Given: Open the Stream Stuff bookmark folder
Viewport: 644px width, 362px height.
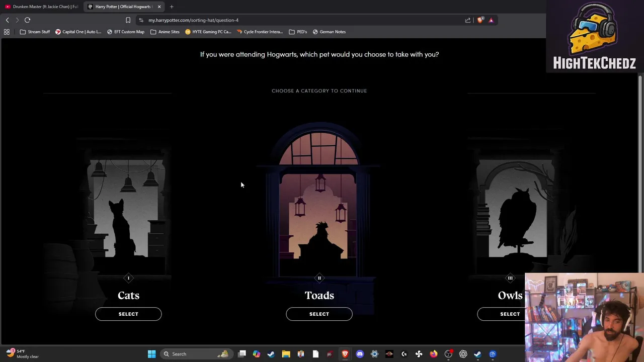Looking at the screenshot, I should tap(35, 32).
